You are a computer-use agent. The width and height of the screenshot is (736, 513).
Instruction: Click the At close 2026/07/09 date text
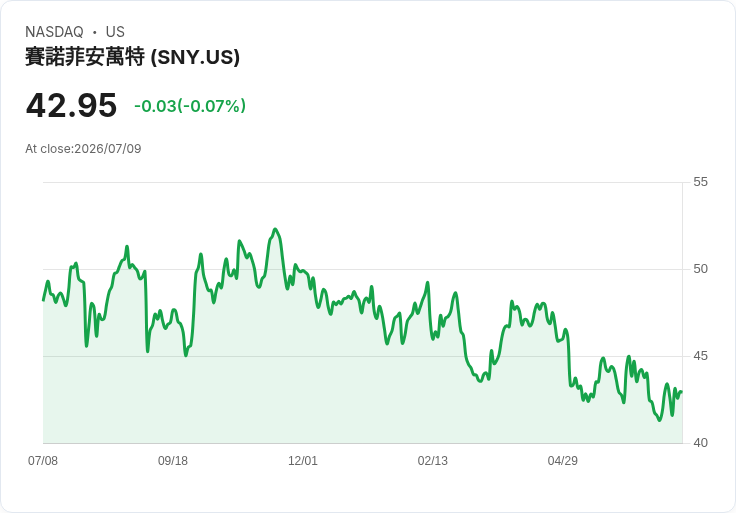pos(83,149)
